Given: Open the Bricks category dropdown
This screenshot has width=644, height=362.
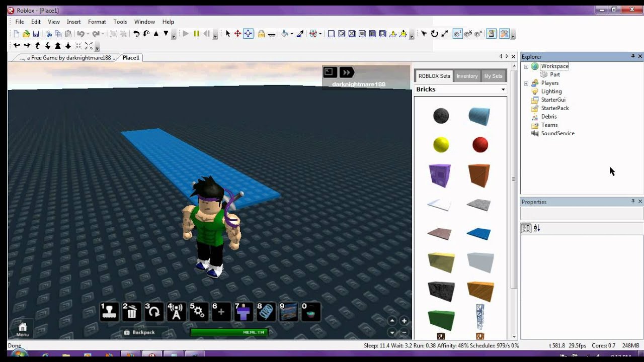Looking at the screenshot, I should [460, 89].
